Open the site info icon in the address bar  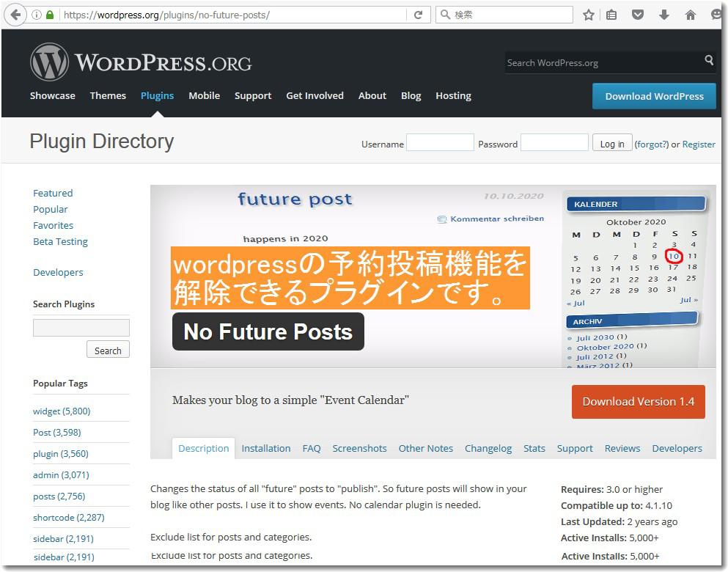tap(37, 15)
